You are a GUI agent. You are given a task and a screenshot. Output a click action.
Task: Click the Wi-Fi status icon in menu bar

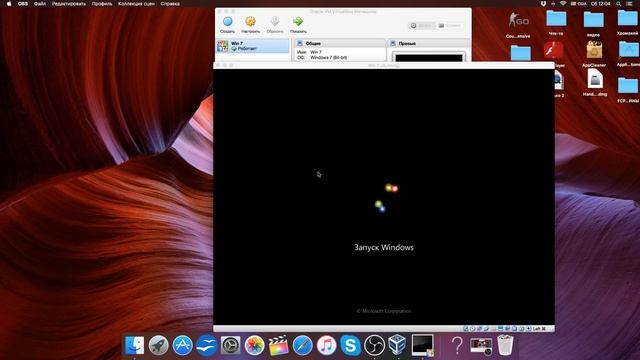563,4
